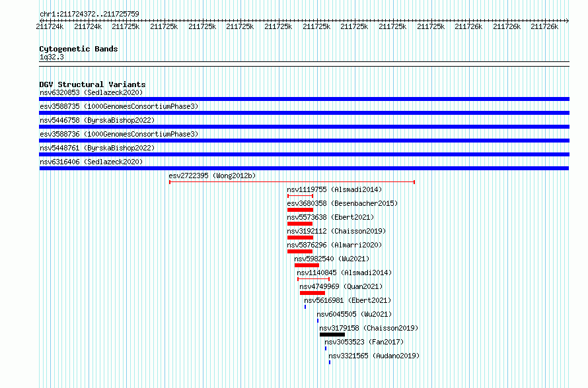Click the thin red span under nsv1140845
This screenshot has height=388, width=588.
tap(314, 279)
